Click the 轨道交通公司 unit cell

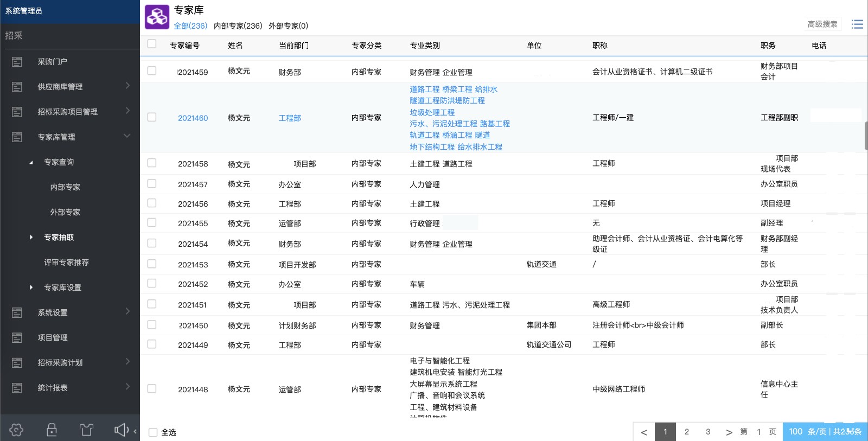click(x=549, y=344)
